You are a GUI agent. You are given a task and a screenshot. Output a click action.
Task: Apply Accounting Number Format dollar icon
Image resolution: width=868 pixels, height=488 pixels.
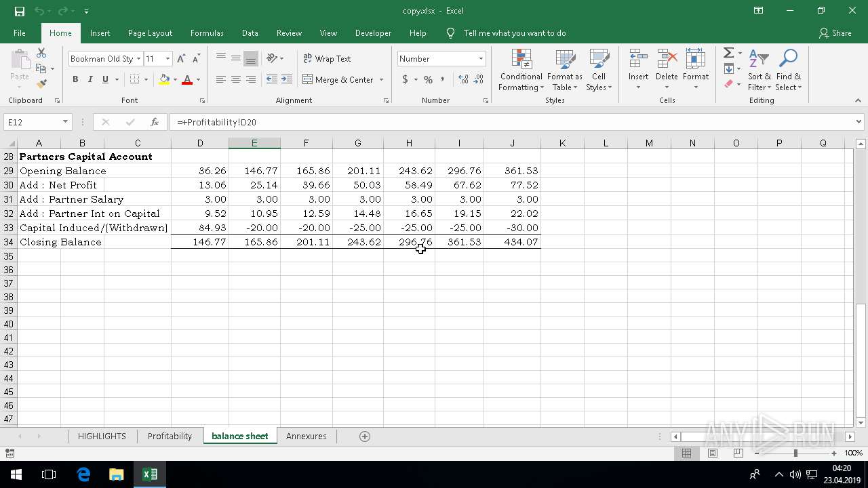[x=406, y=79]
